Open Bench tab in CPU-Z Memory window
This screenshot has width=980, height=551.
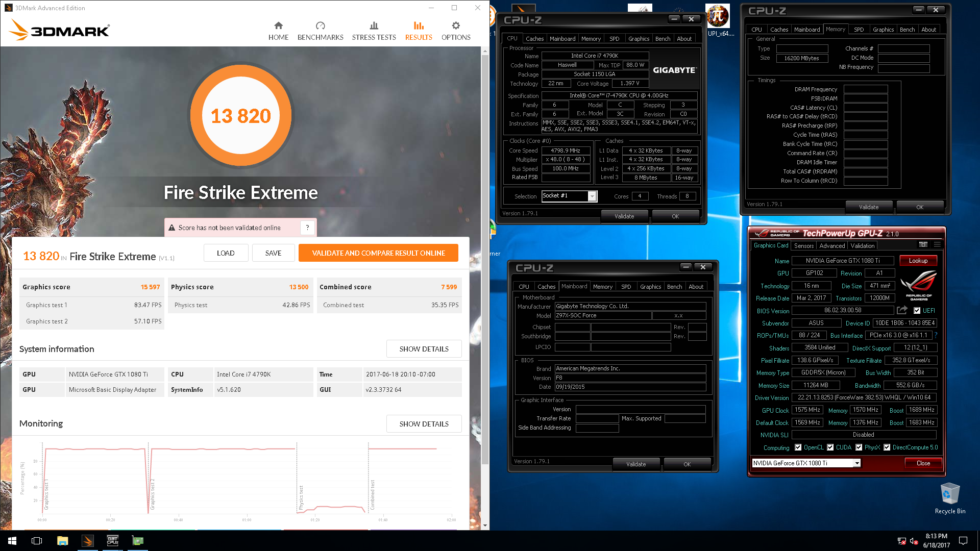(x=907, y=30)
